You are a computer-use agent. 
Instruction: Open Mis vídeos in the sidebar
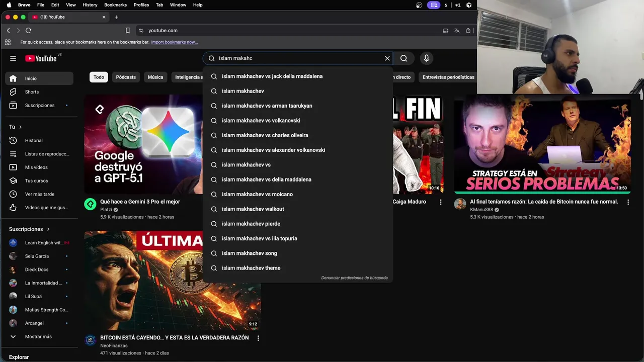[39, 167]
